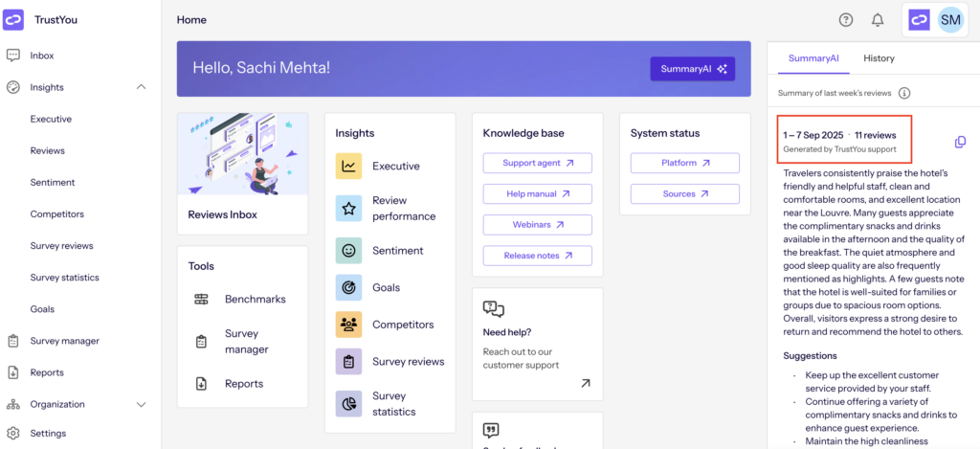Click the Organization hierarchy icon
This screenshot has width=980, height=449.
pyautogui.click(x=13, y=405)
